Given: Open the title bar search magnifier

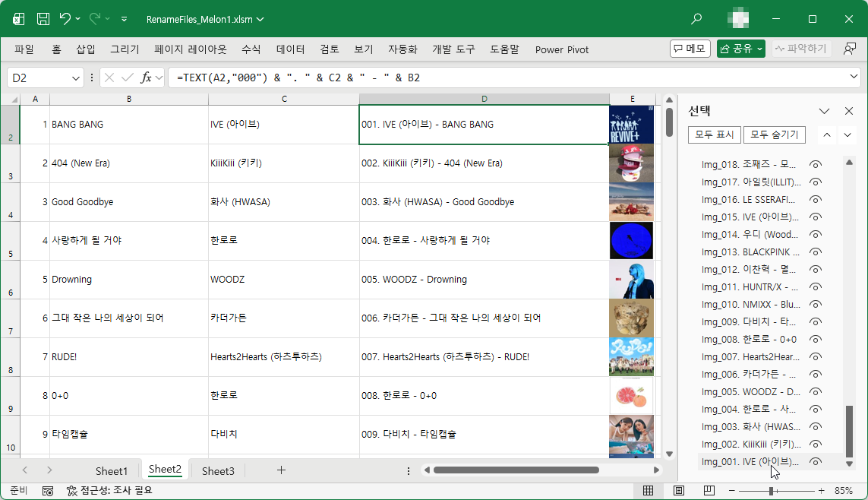Looking at the screenshot, I should 696,19.
